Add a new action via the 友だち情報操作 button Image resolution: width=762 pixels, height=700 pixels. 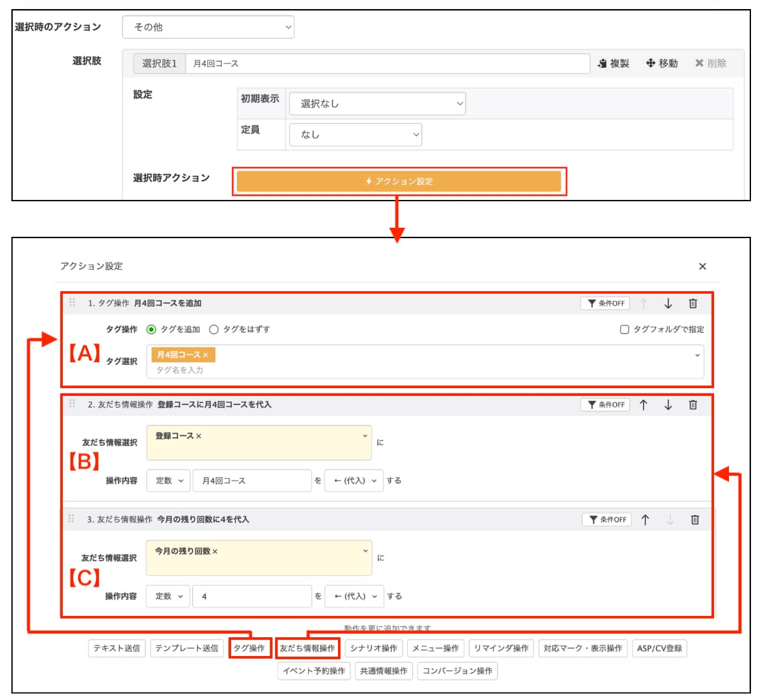pyautogui.click(x=308, y=649)
